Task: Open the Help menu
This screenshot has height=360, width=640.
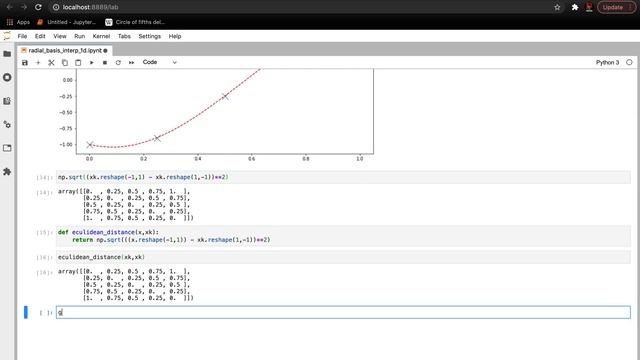Action: [175, 36]
